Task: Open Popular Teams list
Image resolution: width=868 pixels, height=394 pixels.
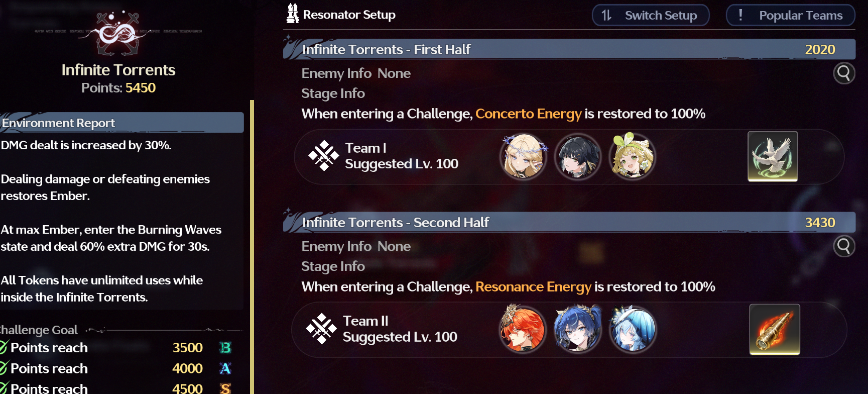Action: click(791, 15)
